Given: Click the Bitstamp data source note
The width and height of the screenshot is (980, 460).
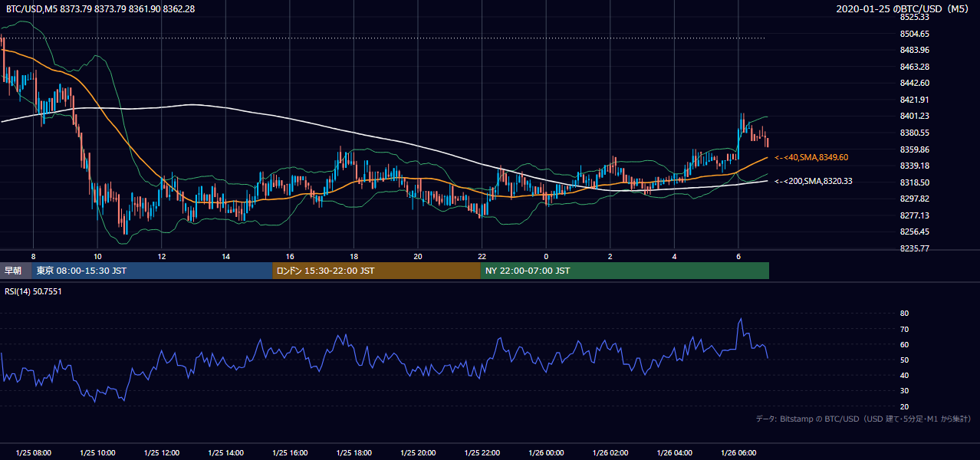Looking at the screenshot, I should (863, 419).
